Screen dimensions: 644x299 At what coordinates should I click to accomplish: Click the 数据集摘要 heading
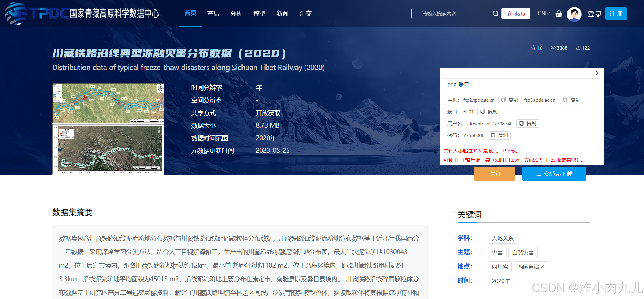(x=72, y=212)
